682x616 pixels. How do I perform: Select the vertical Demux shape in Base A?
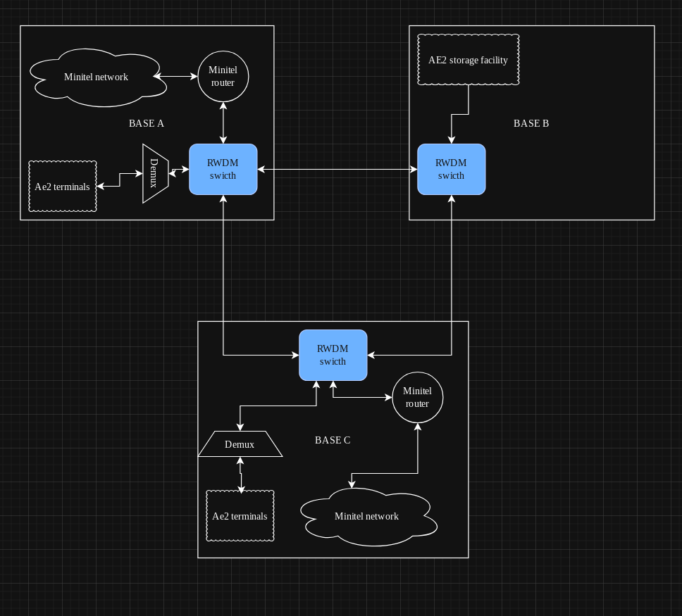(x=154, y=173)
